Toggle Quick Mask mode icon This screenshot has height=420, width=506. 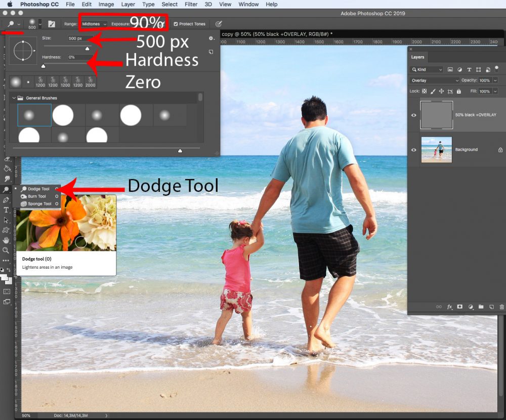pyautogui.click(x=7, y=291)
